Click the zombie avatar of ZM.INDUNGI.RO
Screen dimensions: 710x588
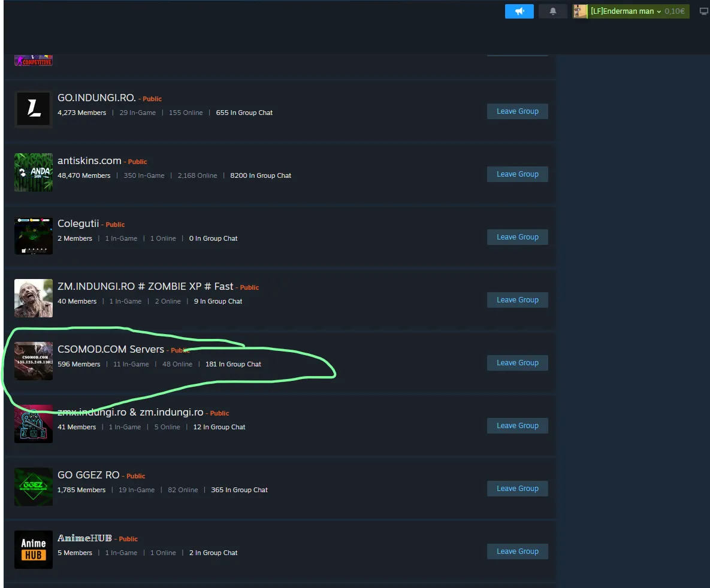tap(34, 298)
